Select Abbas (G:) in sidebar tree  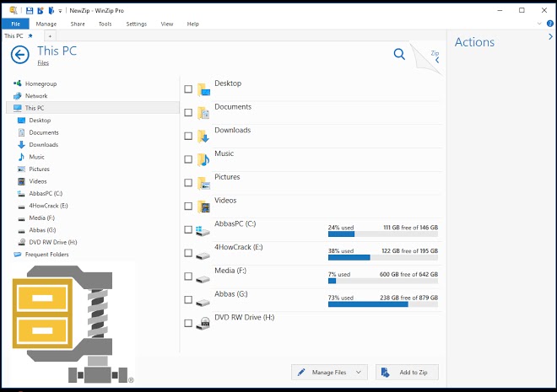[42, 230]
